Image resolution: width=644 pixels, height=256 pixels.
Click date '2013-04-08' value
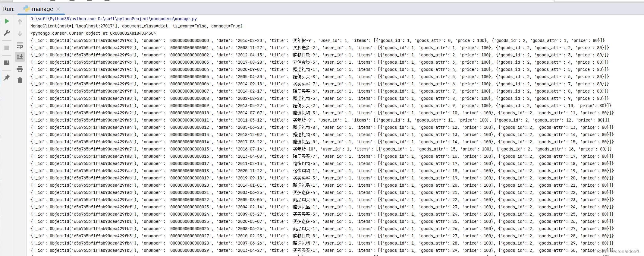tap(250, 156)
